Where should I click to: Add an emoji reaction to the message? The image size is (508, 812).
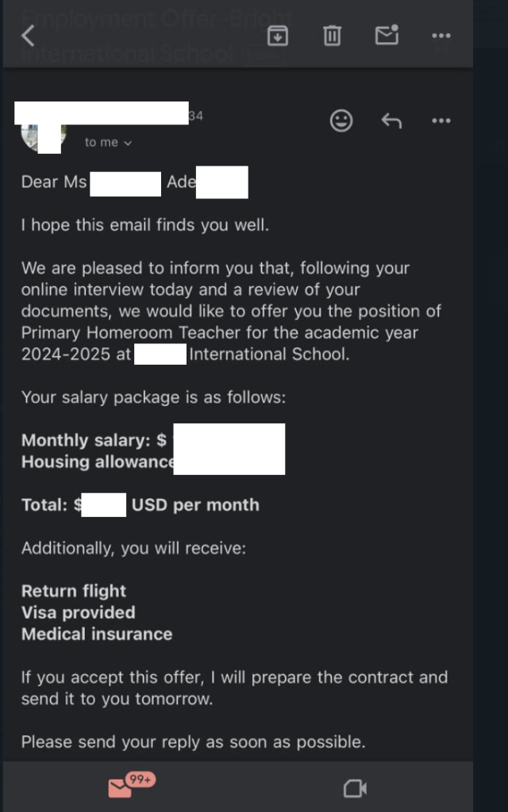coord(341,121)
